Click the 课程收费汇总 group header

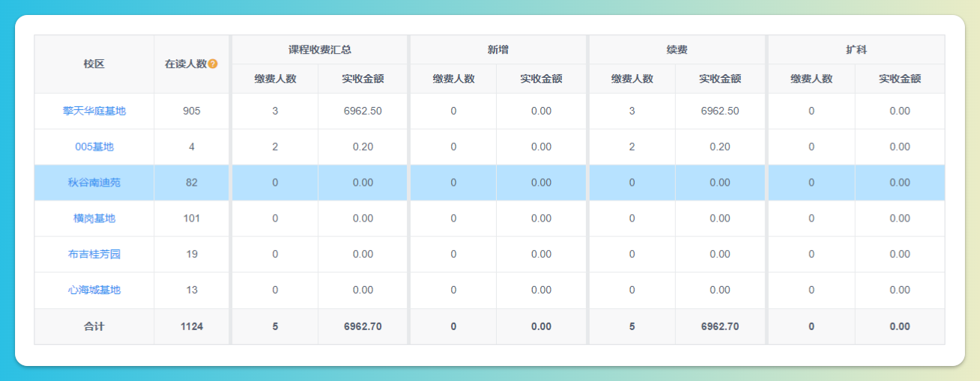coord(320,50)
